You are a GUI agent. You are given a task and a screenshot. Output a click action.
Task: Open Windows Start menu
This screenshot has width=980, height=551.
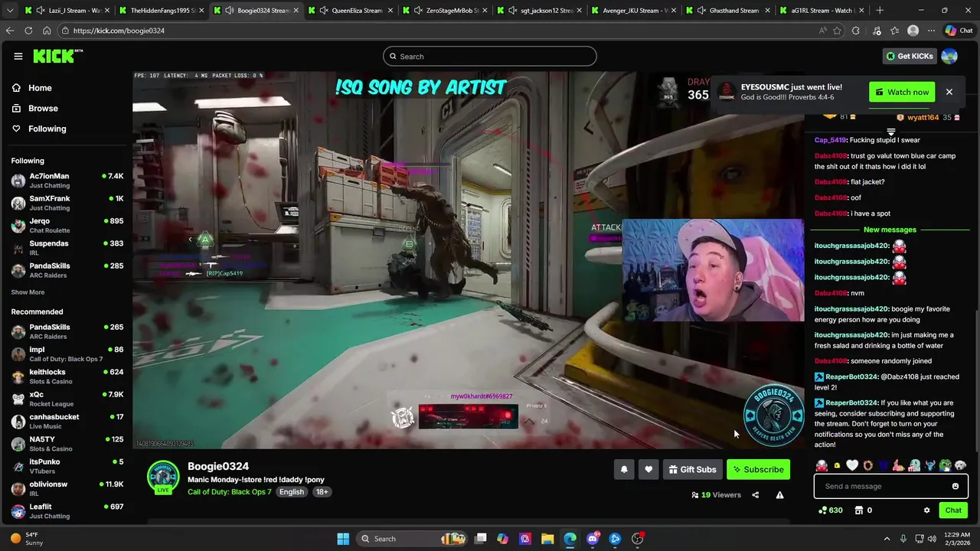(x=343, y=539)
